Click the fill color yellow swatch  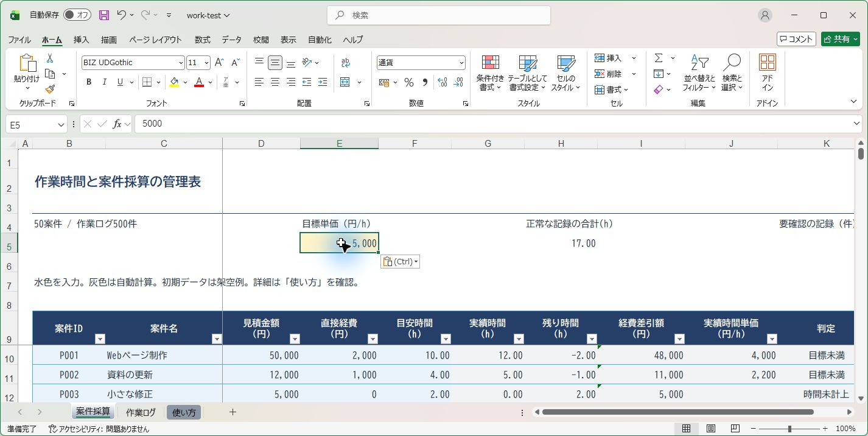click(174, 82)
